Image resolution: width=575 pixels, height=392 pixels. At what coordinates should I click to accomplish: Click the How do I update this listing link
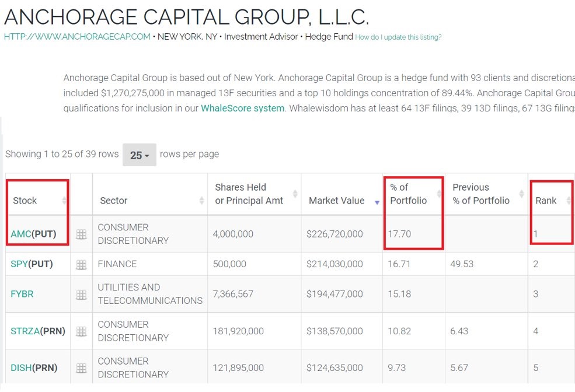397,36
